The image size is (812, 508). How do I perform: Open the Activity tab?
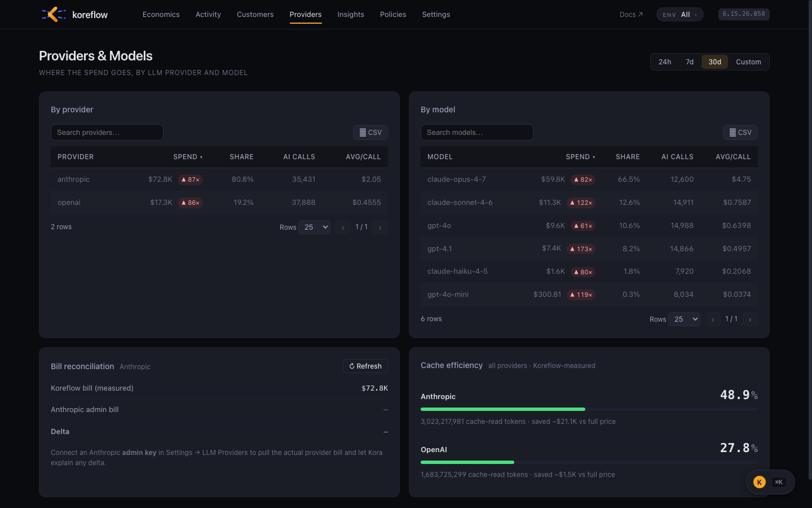(x=208, y=15)
